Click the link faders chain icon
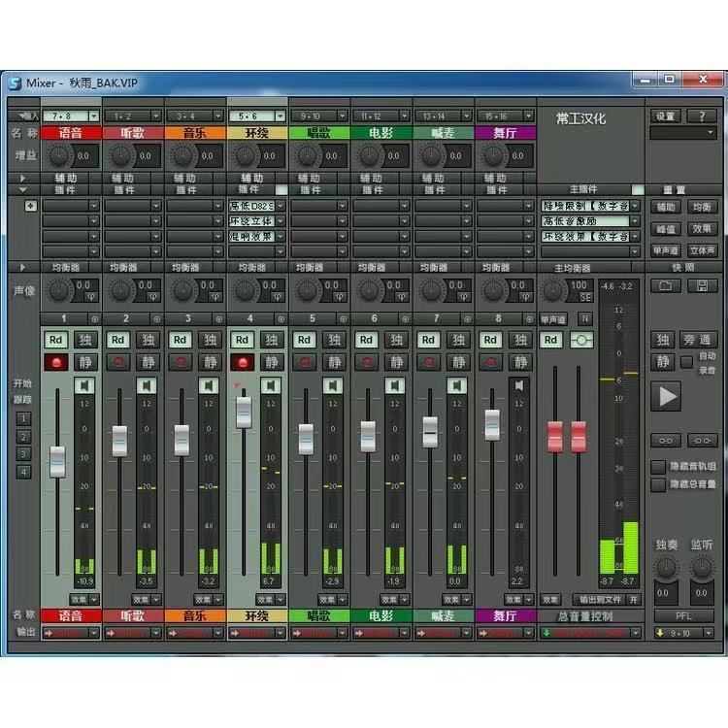The width and height of the screenshot is (728, 728). coord(665,440)
